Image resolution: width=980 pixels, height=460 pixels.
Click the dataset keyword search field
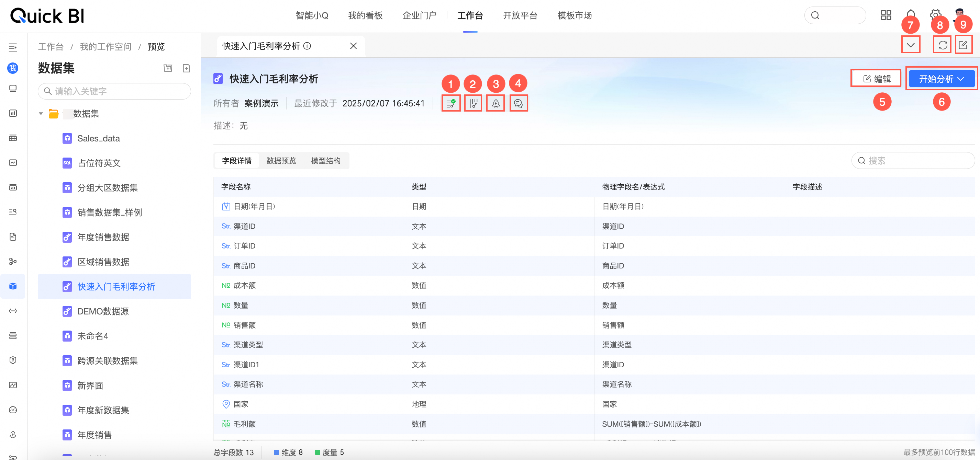click(114, 91)
